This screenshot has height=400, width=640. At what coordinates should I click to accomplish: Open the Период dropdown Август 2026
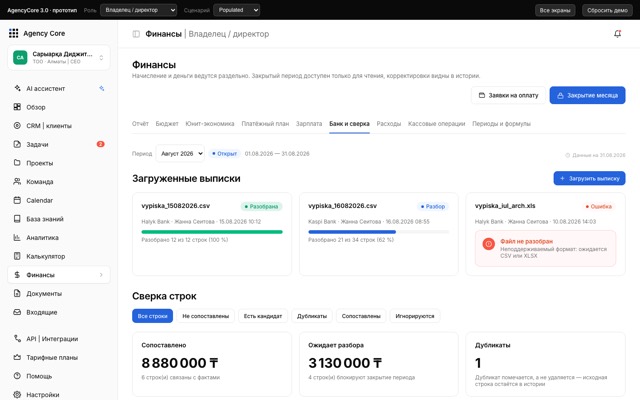pos(180,153)
